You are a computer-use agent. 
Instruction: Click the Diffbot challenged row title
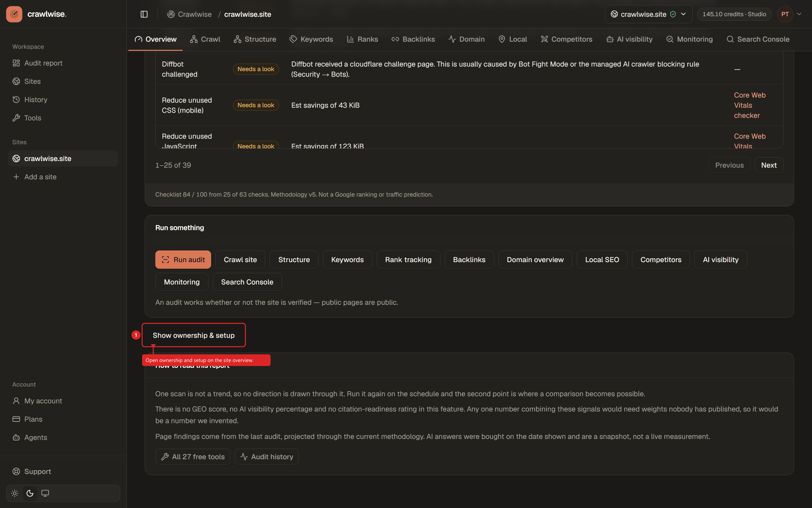[179, 69]
